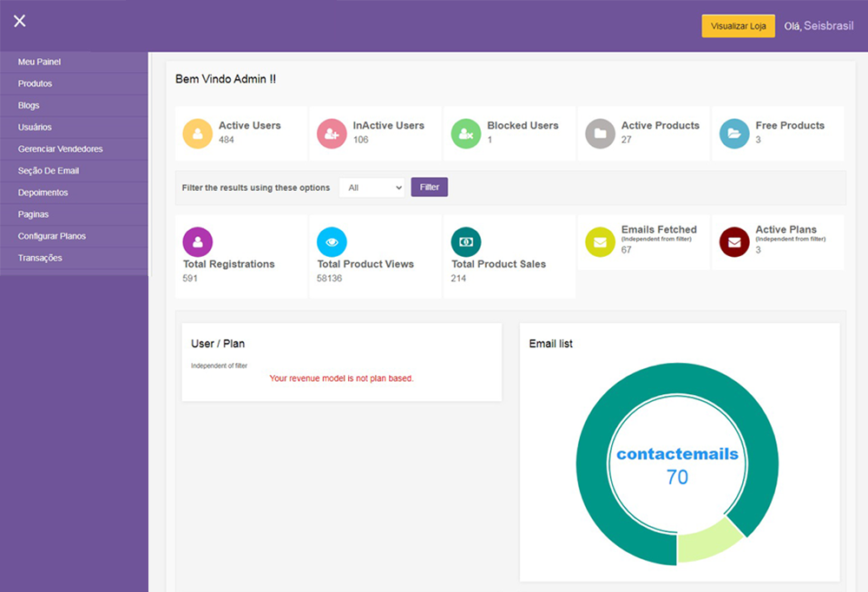Close the sidebar with the X icon
This screenshot has height=592, width=868.
19,22
